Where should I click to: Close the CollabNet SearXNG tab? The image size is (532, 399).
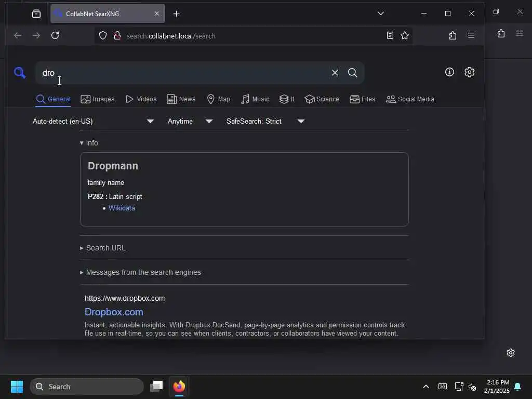pos(157,14)
